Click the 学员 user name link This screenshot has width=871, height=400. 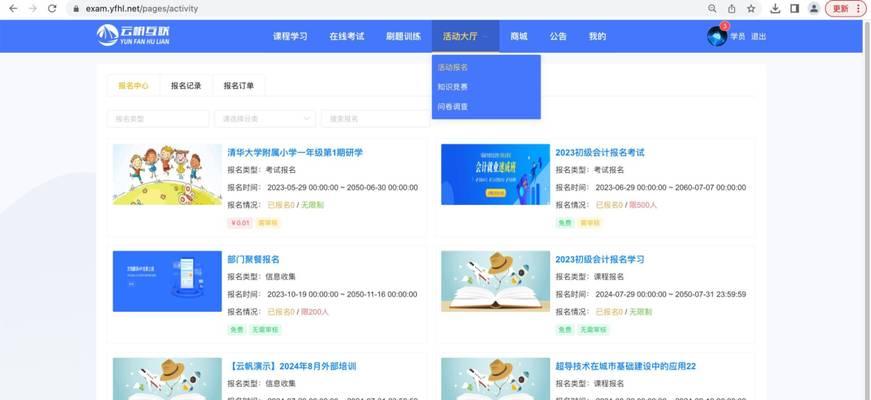click(x=738, y=37)
